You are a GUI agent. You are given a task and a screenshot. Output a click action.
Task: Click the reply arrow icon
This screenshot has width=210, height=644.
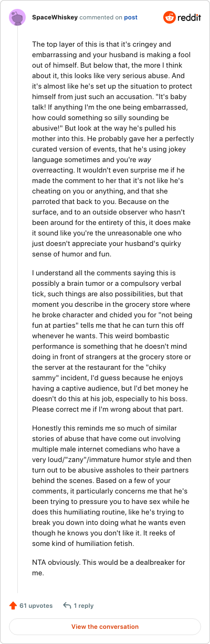(x=67, y=605)
